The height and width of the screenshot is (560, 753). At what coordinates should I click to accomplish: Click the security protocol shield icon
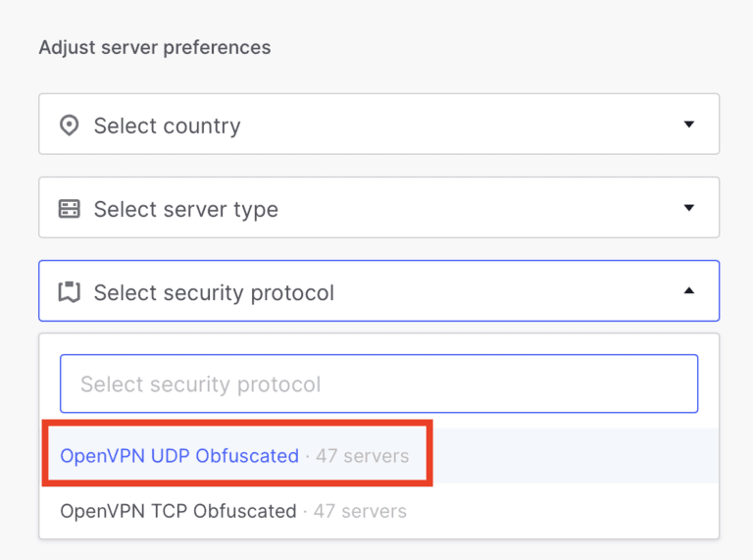pyautogui.click(x=69, y=292)
